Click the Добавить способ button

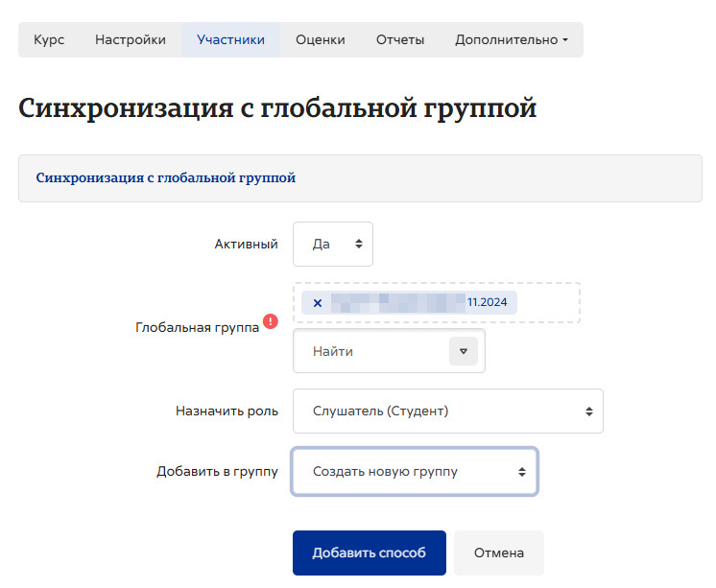coord(369,553)
